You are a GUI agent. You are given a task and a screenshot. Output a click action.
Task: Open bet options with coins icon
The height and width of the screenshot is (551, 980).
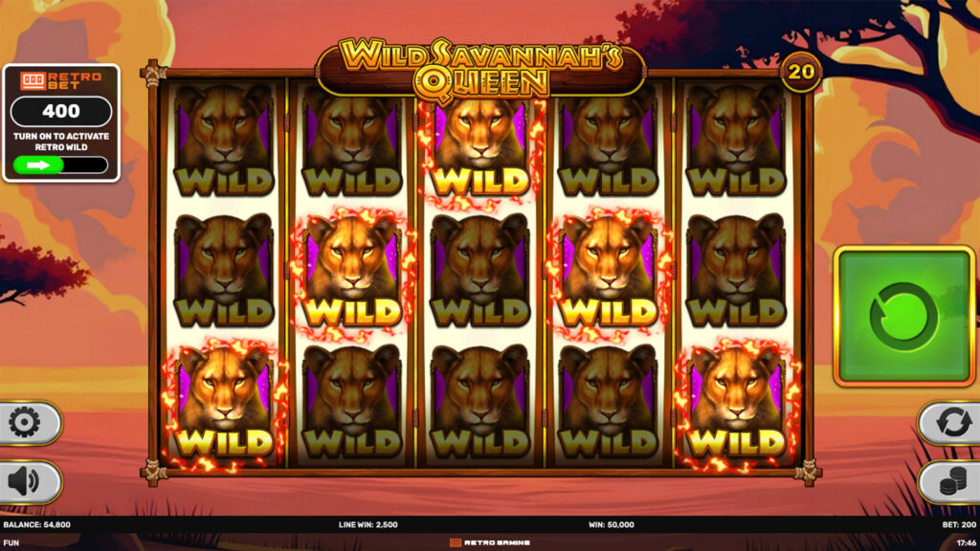coord(953,481)
